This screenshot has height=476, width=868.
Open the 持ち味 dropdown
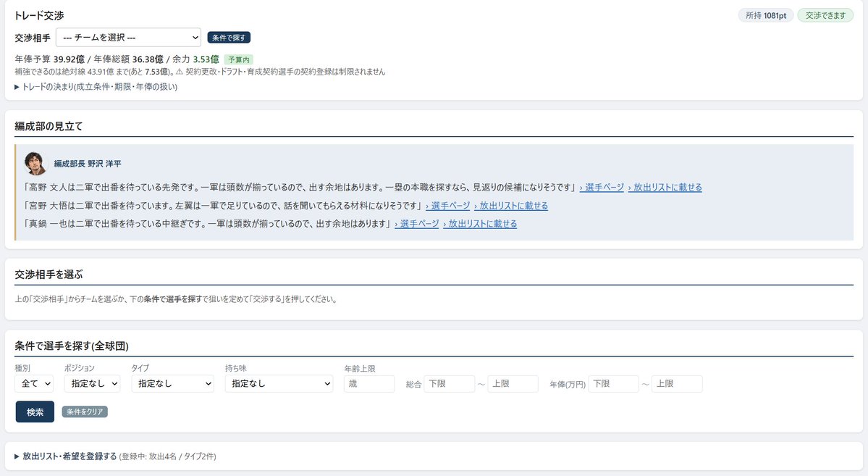coord(279,383)
